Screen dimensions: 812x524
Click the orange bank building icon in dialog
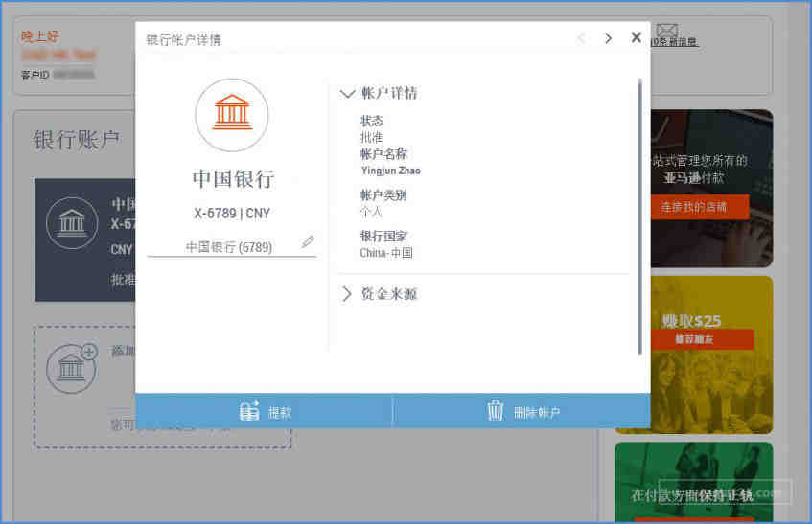pos(232,114)
